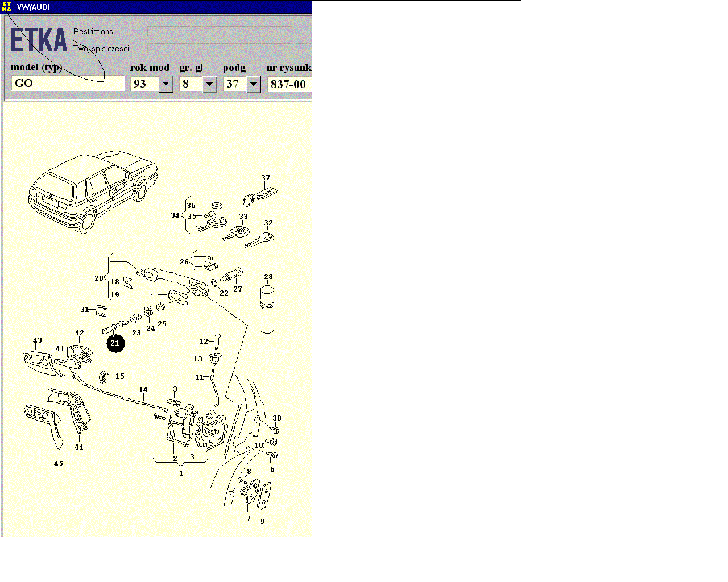
Task: Select part group number 20 handle
Action: 99,278
